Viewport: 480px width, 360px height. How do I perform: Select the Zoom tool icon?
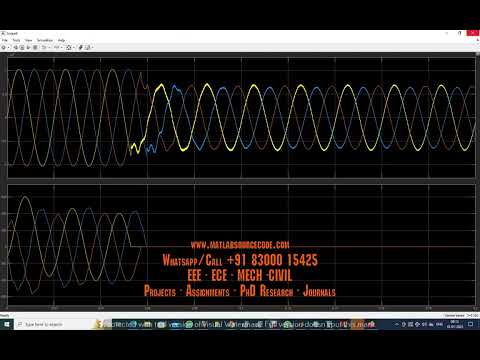point(56,47)
